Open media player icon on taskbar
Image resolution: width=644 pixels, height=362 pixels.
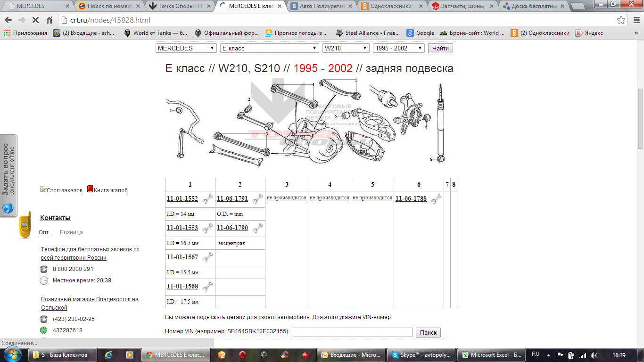click(x=129, y=355)
